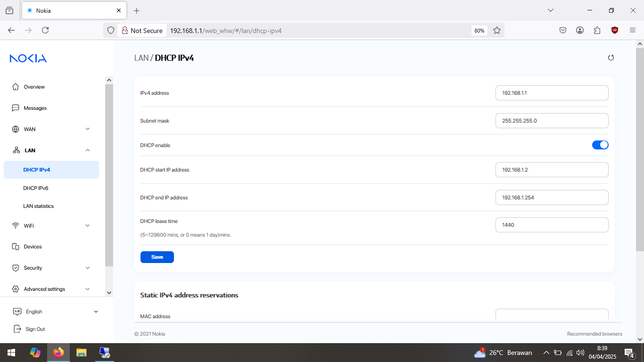Toggle DHCP enable switch
The width and height of the screenshot is (644, 362).
[600, 145]
